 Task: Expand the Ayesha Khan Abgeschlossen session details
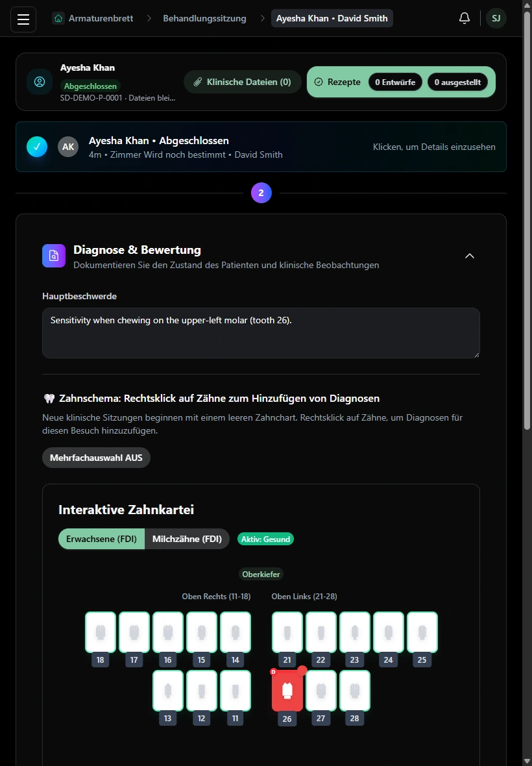coord(261,147)
